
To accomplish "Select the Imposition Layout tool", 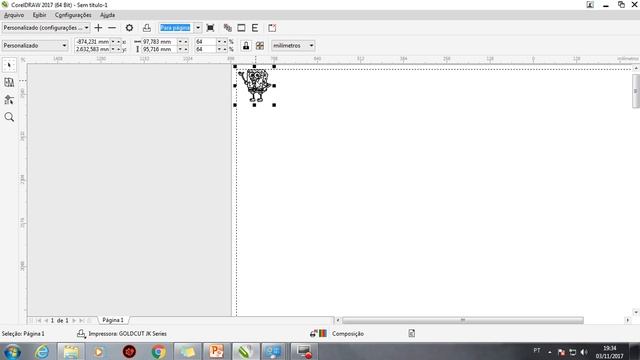I will click(9, 82).
